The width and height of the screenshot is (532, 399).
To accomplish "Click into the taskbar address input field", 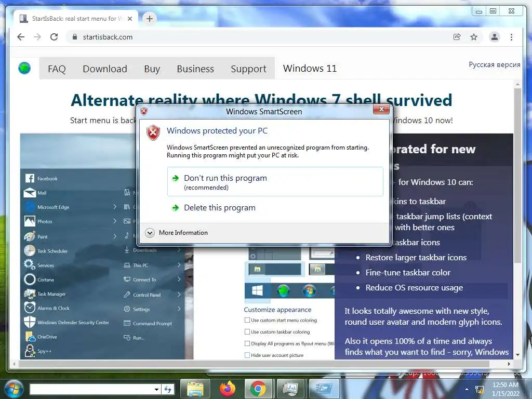I will pyautogui.click(x=91, y=389).
